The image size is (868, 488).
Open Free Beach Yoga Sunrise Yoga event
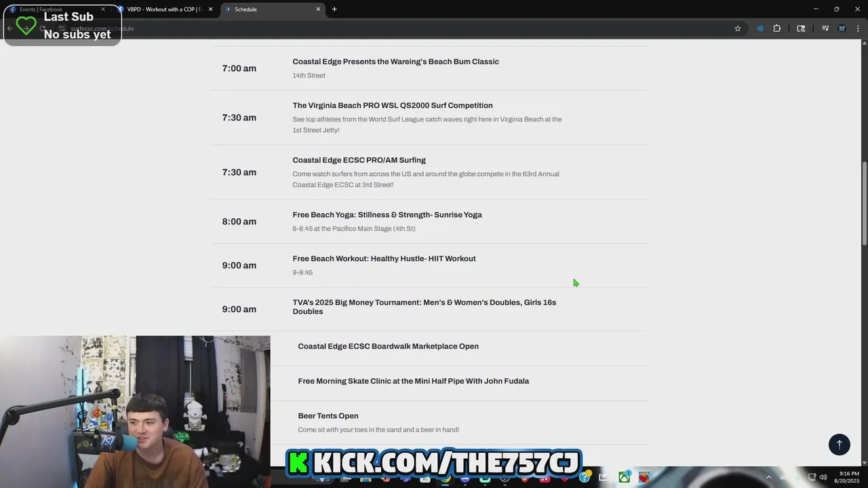point(387,215)
